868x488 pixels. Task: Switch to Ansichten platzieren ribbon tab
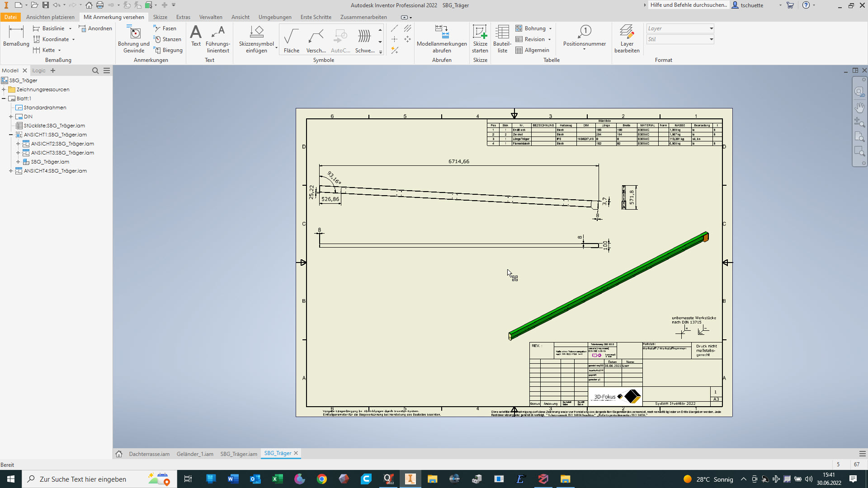coord(50,17)
